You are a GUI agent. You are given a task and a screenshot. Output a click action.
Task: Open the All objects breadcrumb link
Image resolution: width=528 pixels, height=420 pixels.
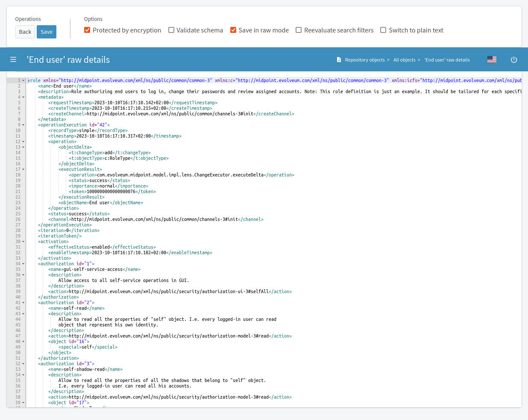[x=404, y=60]
